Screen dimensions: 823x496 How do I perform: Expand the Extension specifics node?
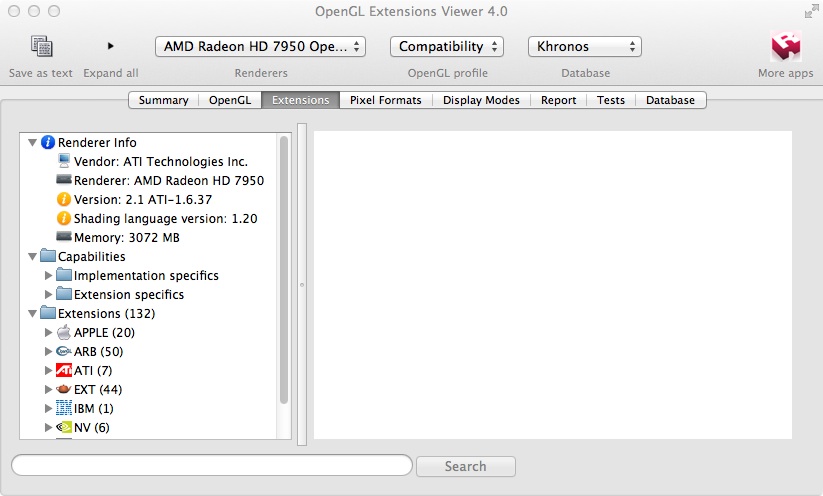tap(48, 294)
